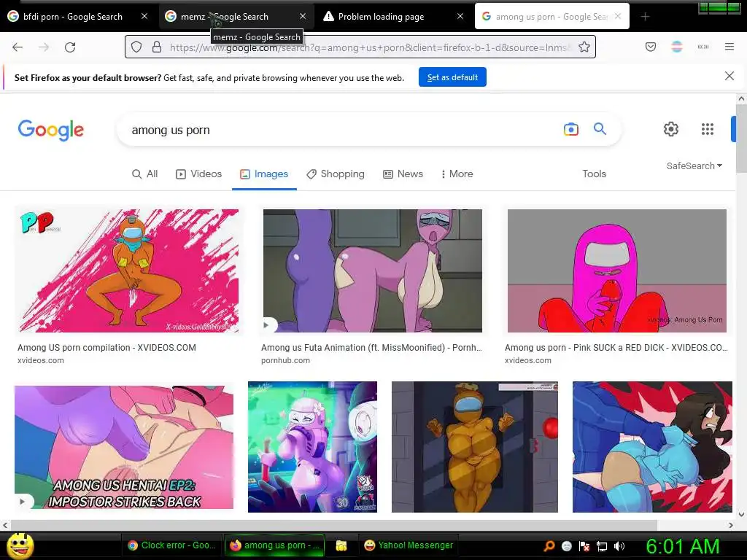Reload the current page
The width and height of the screenshot is (747, 560).
click(70, 47)
